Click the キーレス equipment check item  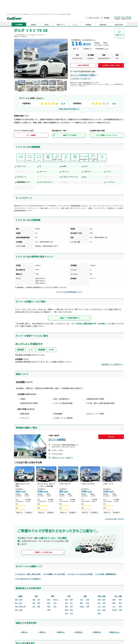(113, 172)
